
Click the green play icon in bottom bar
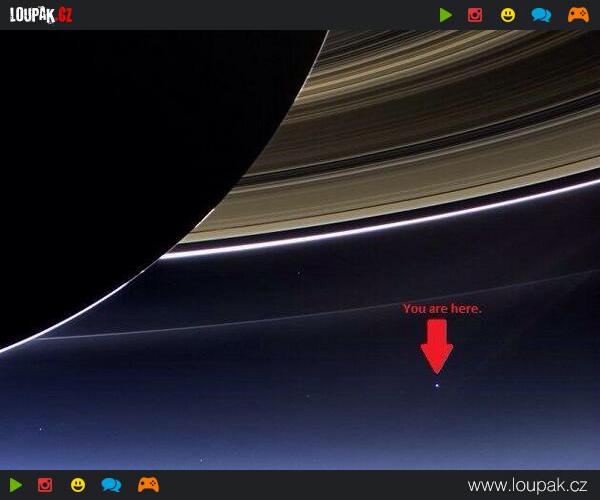point(15,485)
